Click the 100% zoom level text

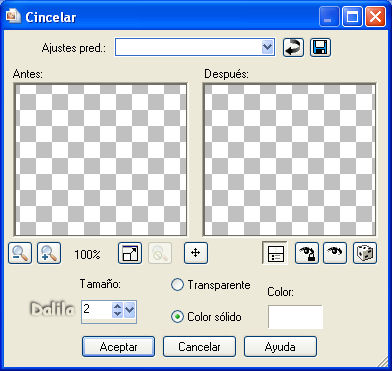pos(87,255)
